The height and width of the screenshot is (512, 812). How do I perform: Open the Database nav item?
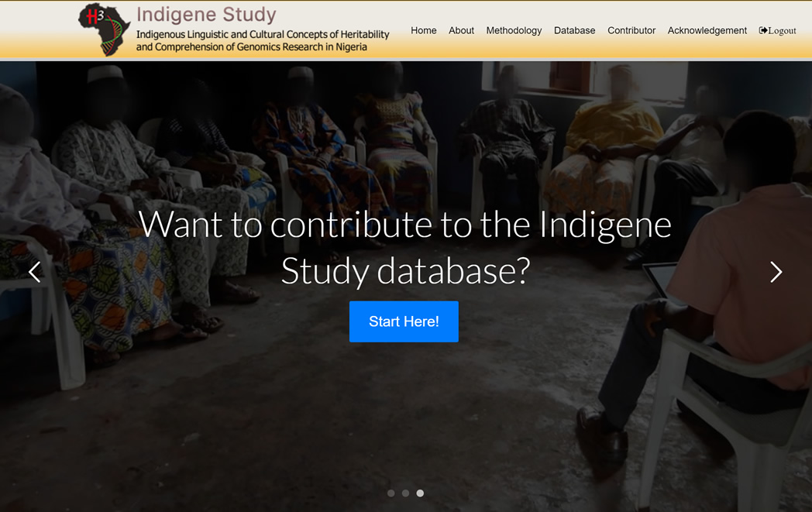(574, 30)
